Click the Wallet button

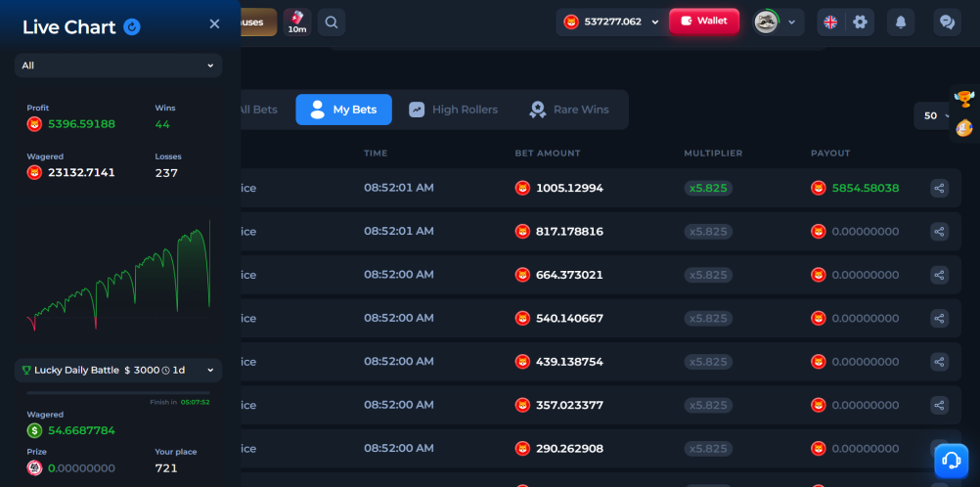(704, 21)
